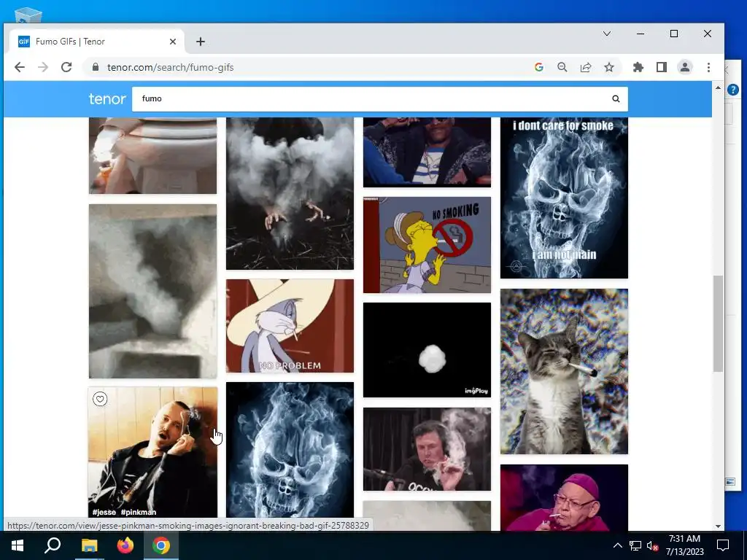The image size is (747, 560).
Task: Click the padlock site info icon
Action: pyautogui.click(x=96, y=67)
